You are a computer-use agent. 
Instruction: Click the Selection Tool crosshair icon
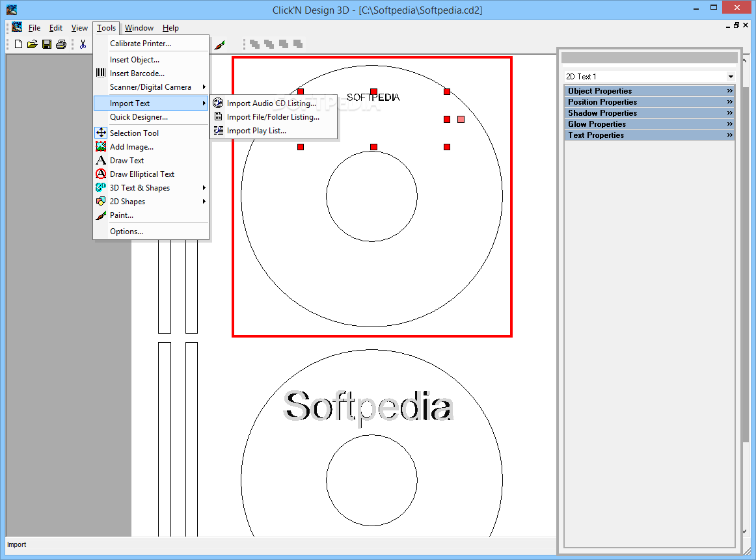(x=101, y=133)
